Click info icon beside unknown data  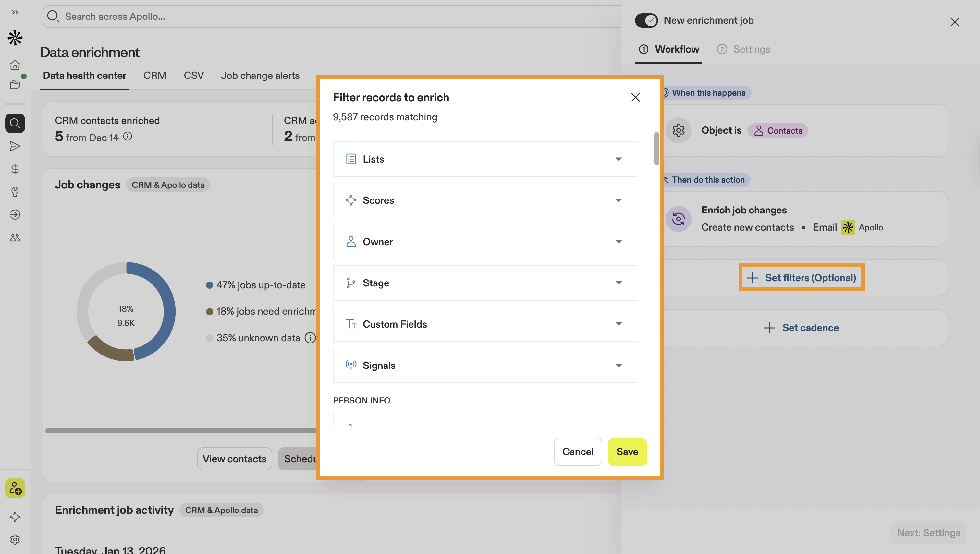coord(310,338)
